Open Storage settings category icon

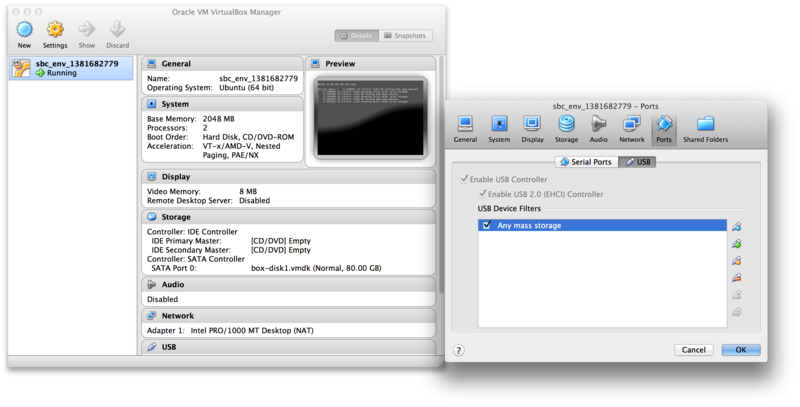click(566, 129)
